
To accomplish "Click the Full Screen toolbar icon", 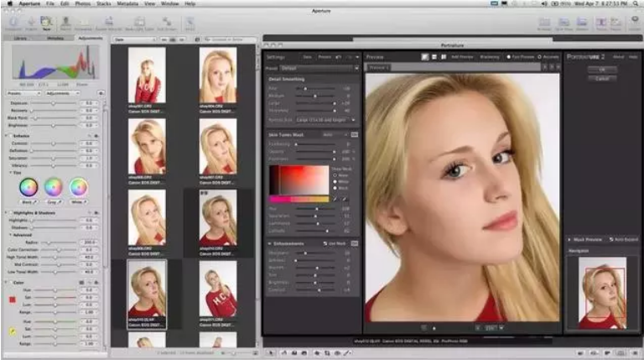I will pyautogui.click(x=636, y=23).
